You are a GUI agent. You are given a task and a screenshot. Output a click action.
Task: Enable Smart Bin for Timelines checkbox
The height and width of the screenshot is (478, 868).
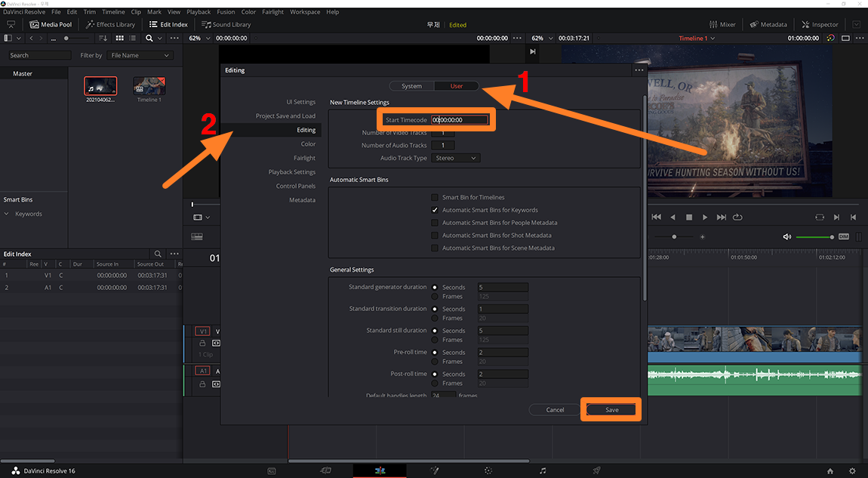pyautogui.click(x=435, y=197)
